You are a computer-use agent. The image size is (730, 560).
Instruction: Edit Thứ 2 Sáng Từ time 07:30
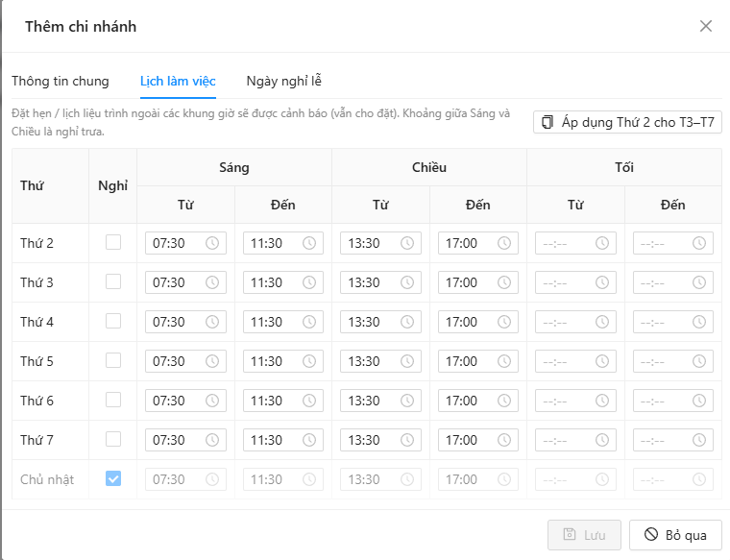185,243
